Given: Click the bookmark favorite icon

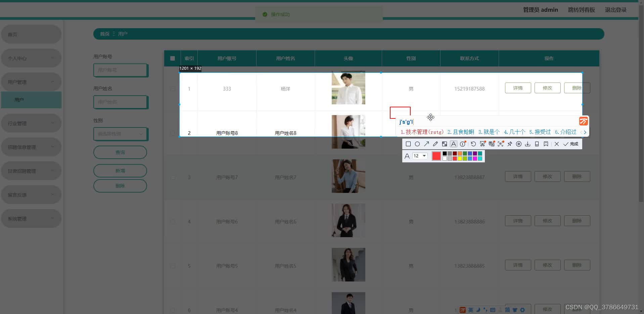Looking at the screenshot, I should click(x=546, y=144).
